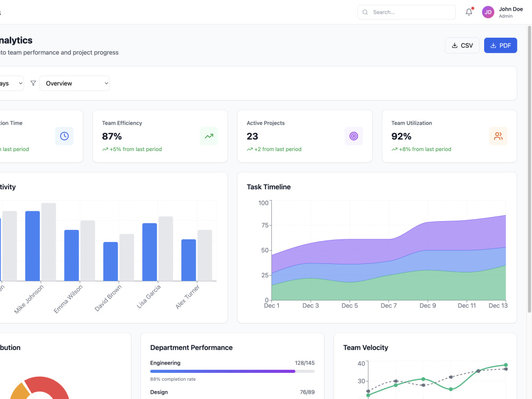The height and width of the screenshot is (399, 532).
Task: Click the 92% Team Utilization value
Action: click(x=401, y=136)
